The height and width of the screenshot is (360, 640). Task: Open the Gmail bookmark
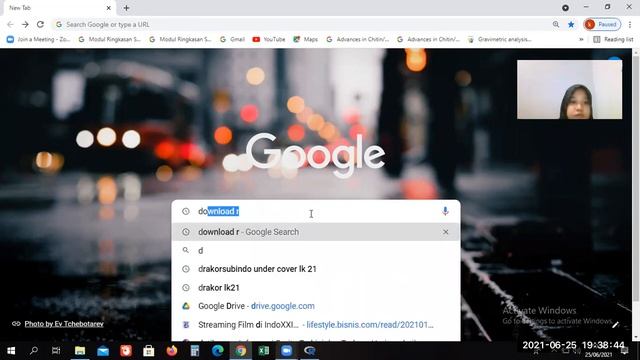coord(232,39)
